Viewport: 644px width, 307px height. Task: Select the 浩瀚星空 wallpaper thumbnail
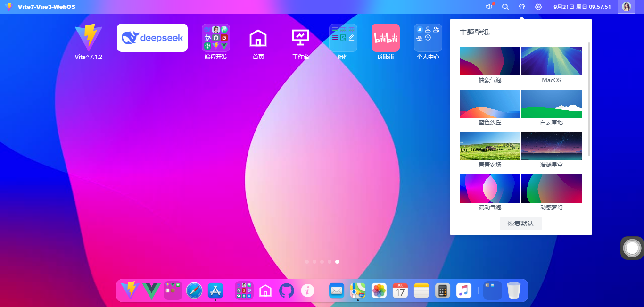[551, 146]
